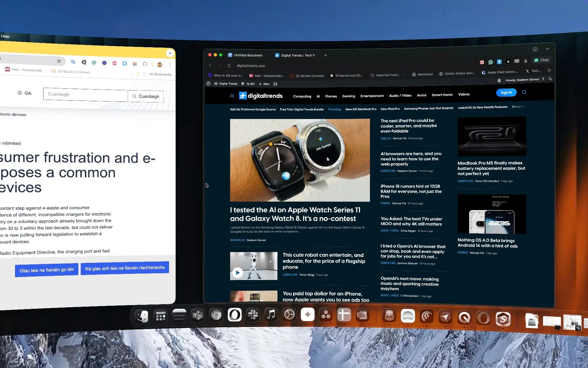Click the digitaltrends.com address bar
Screen dimensions: 588x368
[x=251, y=66]
